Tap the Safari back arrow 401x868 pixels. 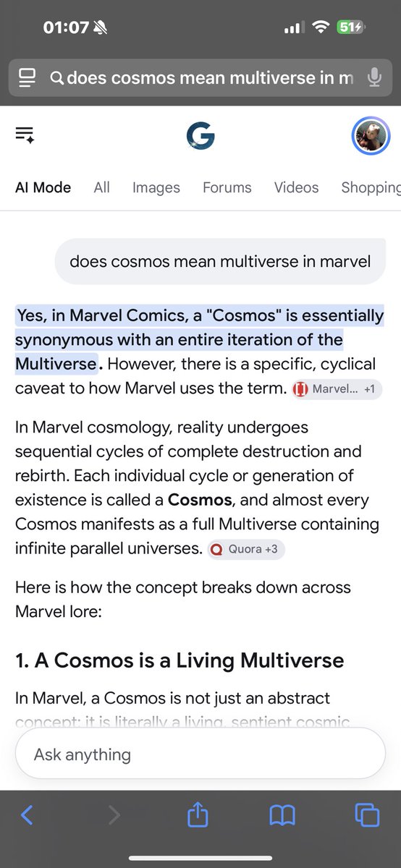pos(27,816)
